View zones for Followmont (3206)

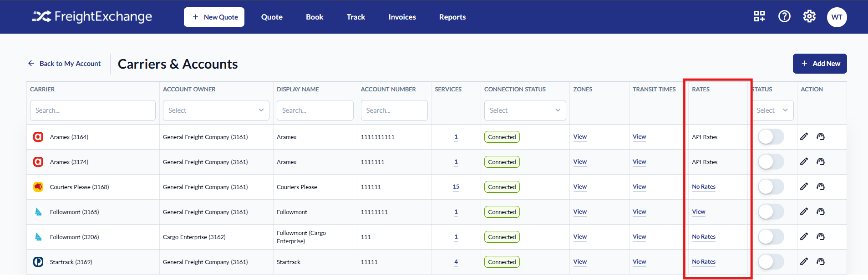(x=580, y=237)
